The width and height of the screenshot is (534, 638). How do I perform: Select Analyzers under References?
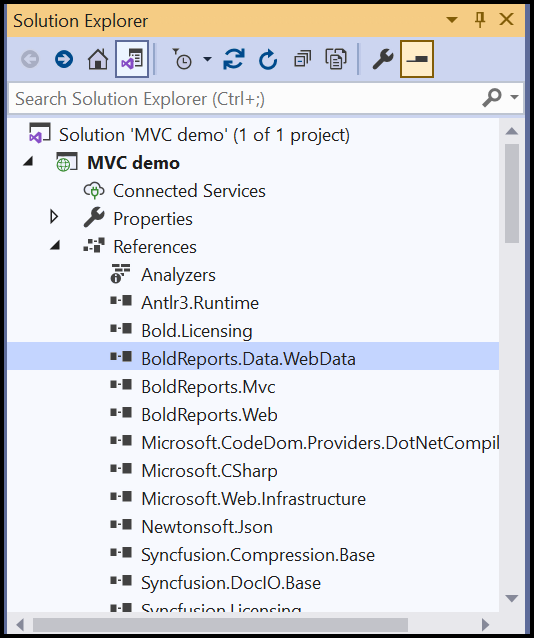point(178,275)
